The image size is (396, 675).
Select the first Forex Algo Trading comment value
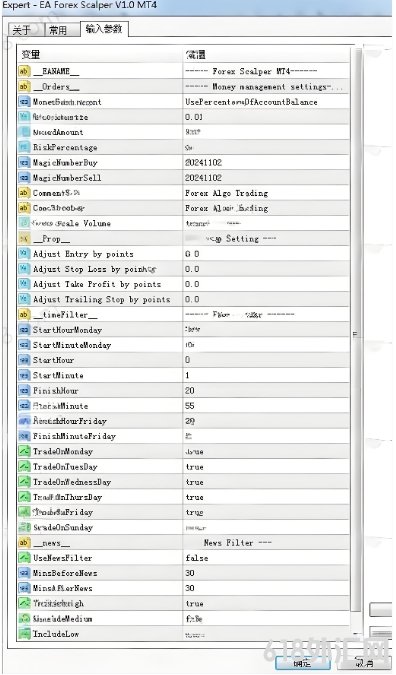(x=226, y=193)
